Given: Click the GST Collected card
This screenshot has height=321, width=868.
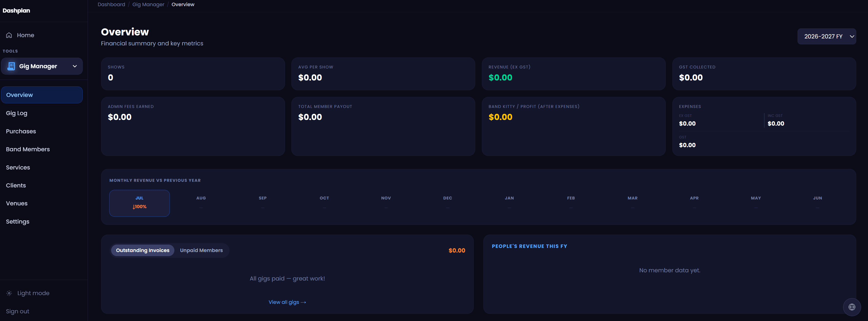Looking at the screenshot, I should (x=764, y=74).
